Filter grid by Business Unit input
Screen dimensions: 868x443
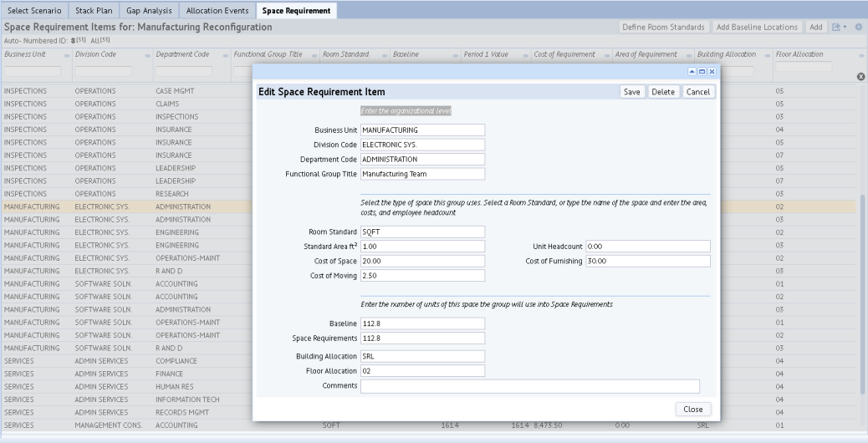point(33,71)
